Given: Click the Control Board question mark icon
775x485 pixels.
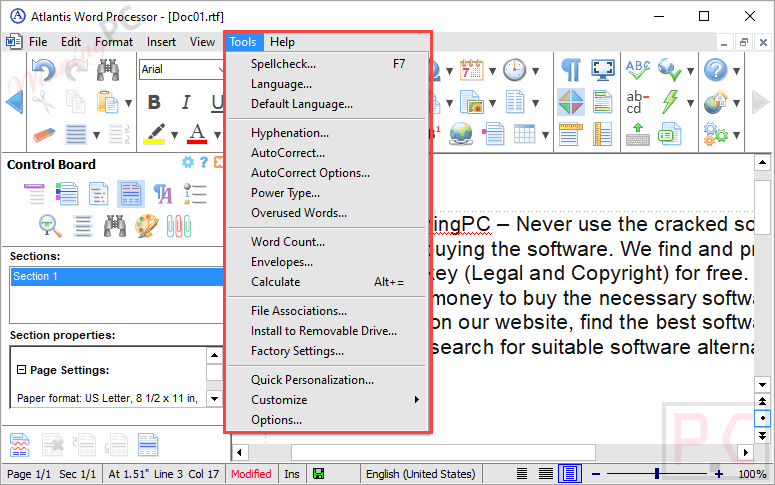Looking at the screenshot, I should [x=204, y=162].
